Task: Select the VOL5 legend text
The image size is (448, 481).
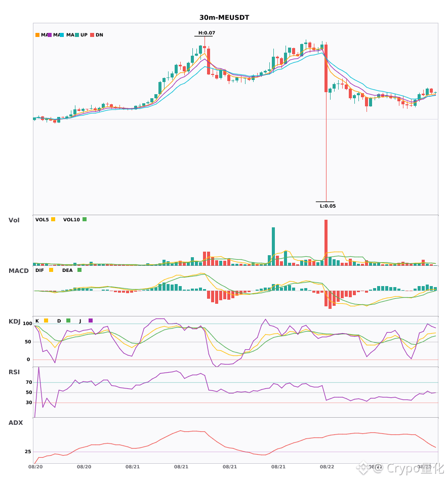Action: 42,220
